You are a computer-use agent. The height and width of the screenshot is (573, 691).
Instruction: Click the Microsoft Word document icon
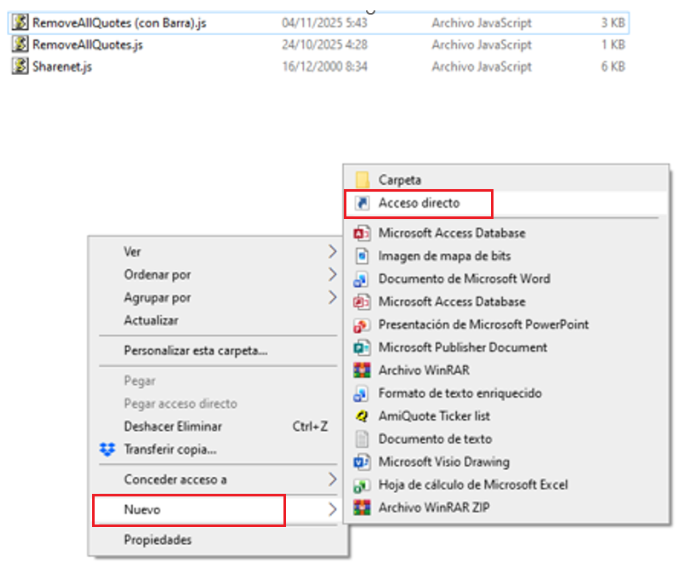(362, 279)
